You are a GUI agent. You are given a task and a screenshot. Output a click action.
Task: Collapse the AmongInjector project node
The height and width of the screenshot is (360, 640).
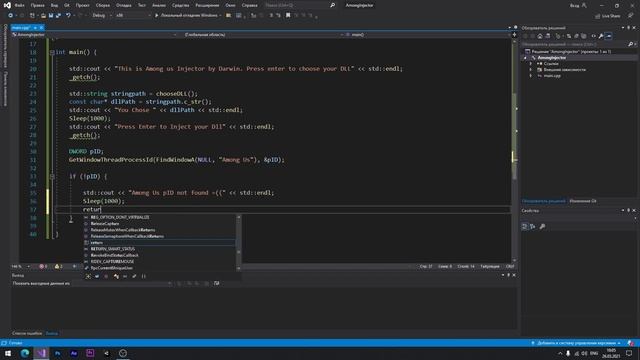coord(525,58)
